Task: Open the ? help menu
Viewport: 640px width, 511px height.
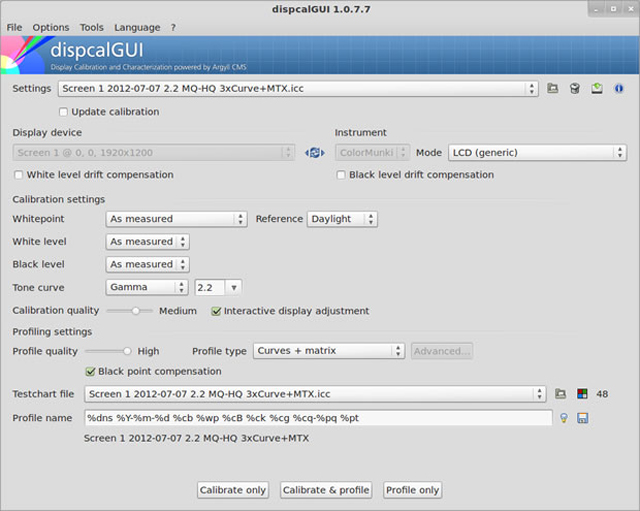Action: tap(173, 27)
